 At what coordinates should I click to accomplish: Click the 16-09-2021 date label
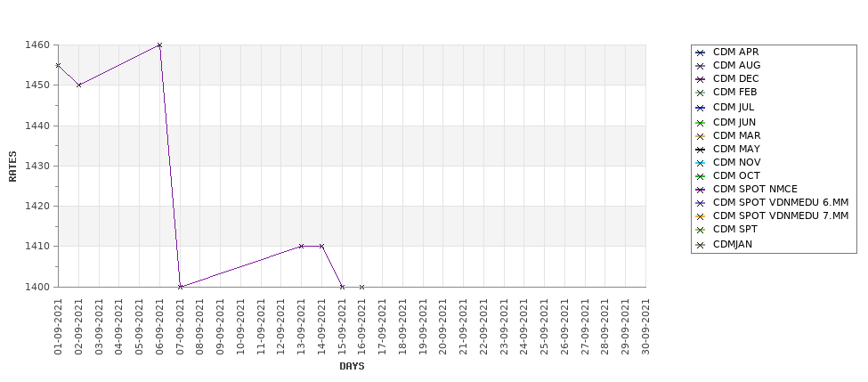pos(362,327)
